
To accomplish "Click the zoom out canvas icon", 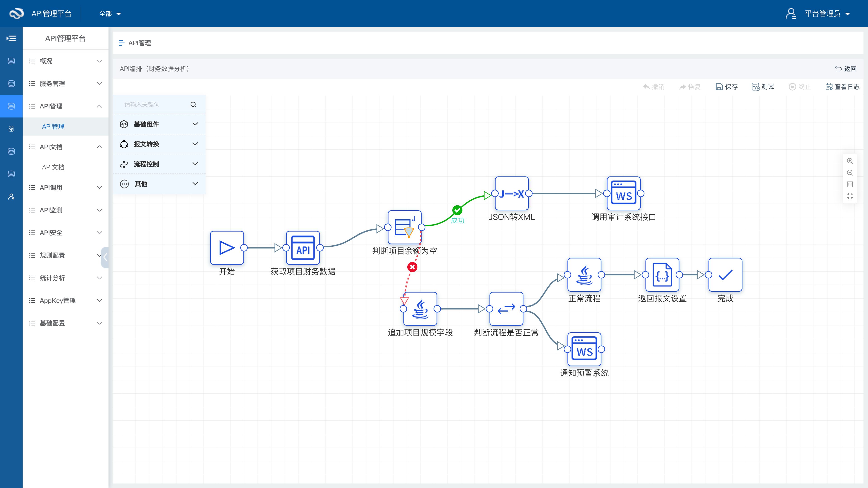I will 850,173.
